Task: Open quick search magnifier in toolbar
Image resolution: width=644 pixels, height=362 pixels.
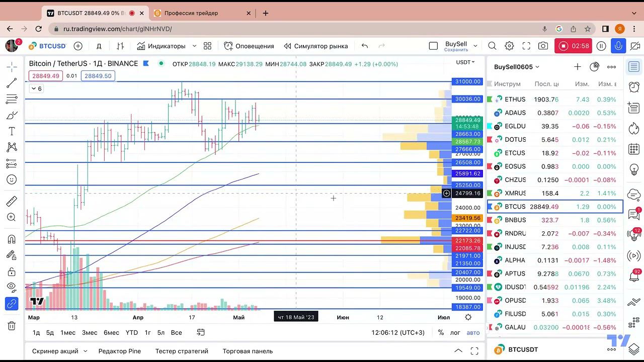Action: [x=492, y=46]
